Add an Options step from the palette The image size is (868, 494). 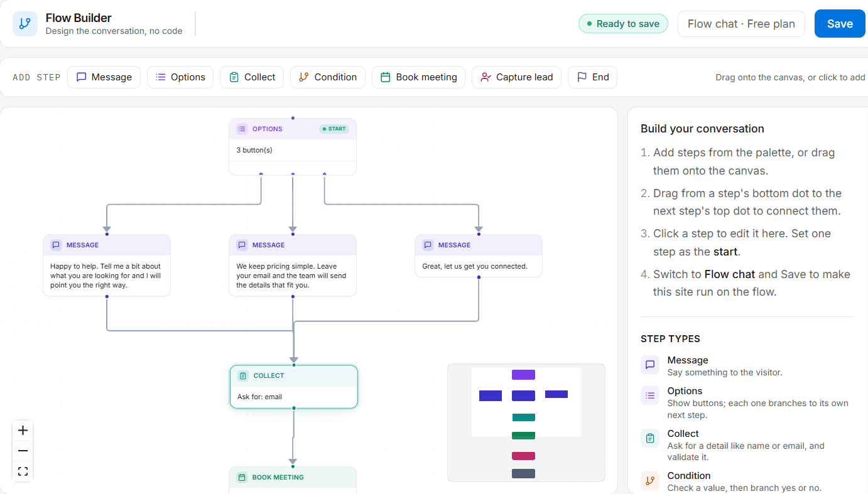click(x=180, y=77)
